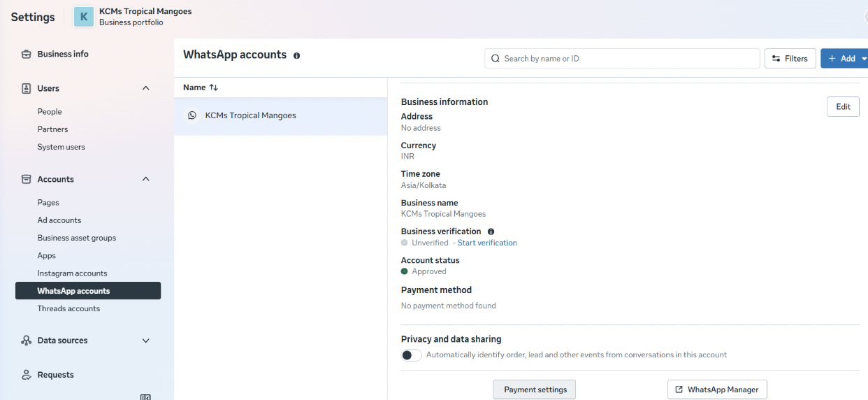Select KCMs Tropical Mangoes account row
The image size is (868, 400).
click(x=280, y=115)
